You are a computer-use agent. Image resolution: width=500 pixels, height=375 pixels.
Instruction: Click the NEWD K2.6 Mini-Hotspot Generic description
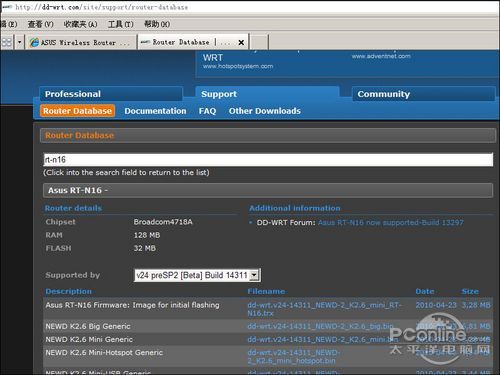coord(104,353)
